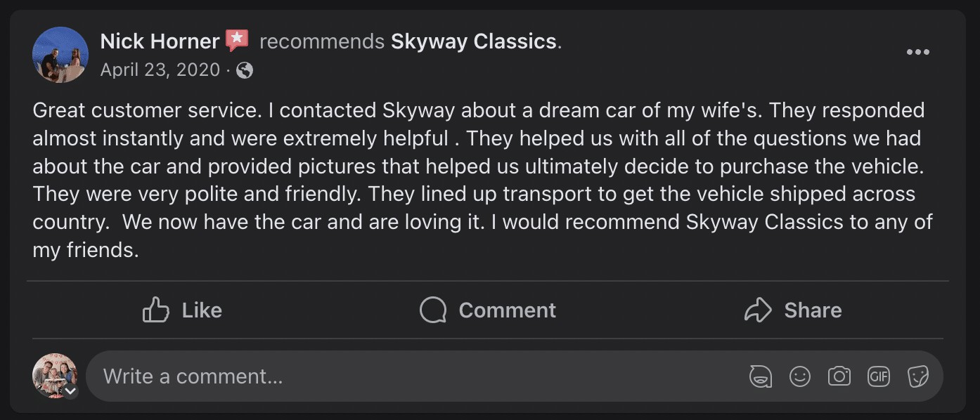Attach a photo using camera icon
The width and height of the screenshot is (980, 420).
839,376
